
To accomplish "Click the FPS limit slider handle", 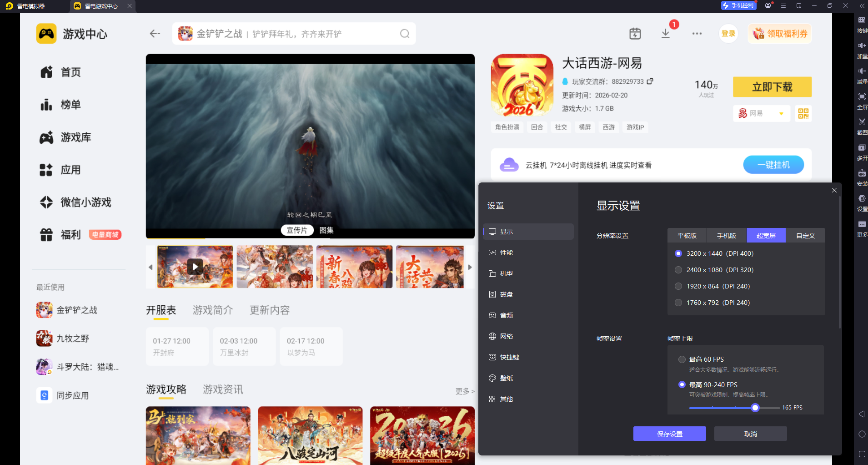I will click(755, 408).
